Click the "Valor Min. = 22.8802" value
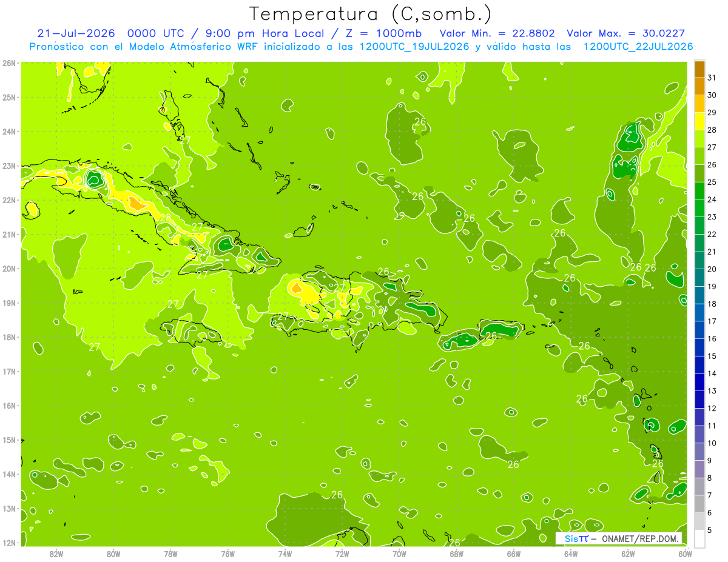This screenshot has height=562, width=728. pos(497,33)
